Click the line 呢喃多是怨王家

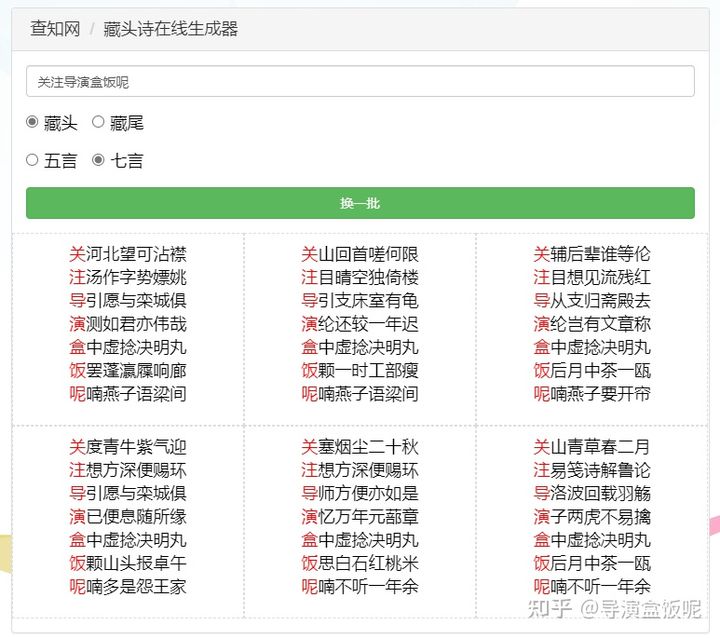point(128,586)
